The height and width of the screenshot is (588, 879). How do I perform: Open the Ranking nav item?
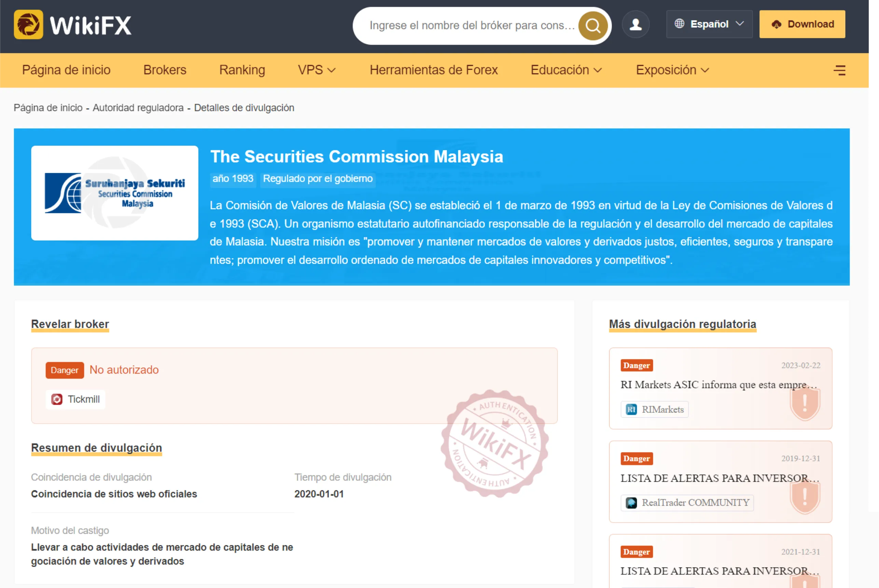[x=242, y=70]
